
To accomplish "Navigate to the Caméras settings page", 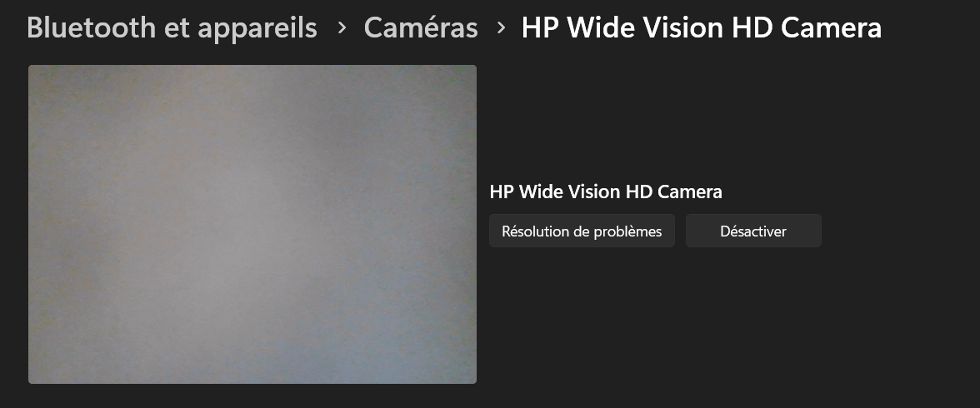I will tap(421, 28).
